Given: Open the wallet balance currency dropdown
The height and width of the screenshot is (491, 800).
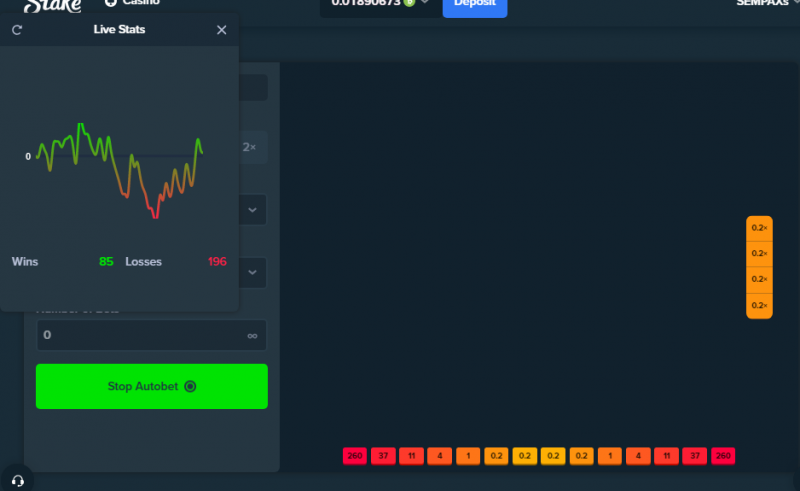Looking at the screenshot, I should [424, 3].
